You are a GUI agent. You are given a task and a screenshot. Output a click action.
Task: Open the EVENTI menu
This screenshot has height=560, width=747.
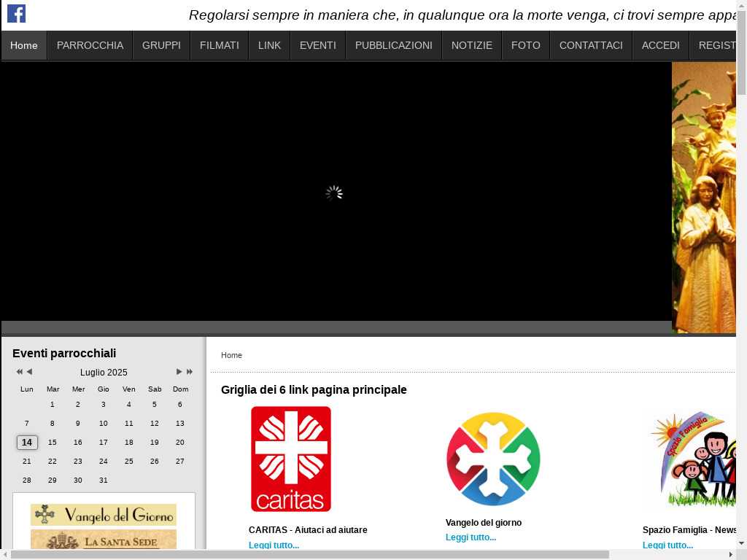coord(318,45)
